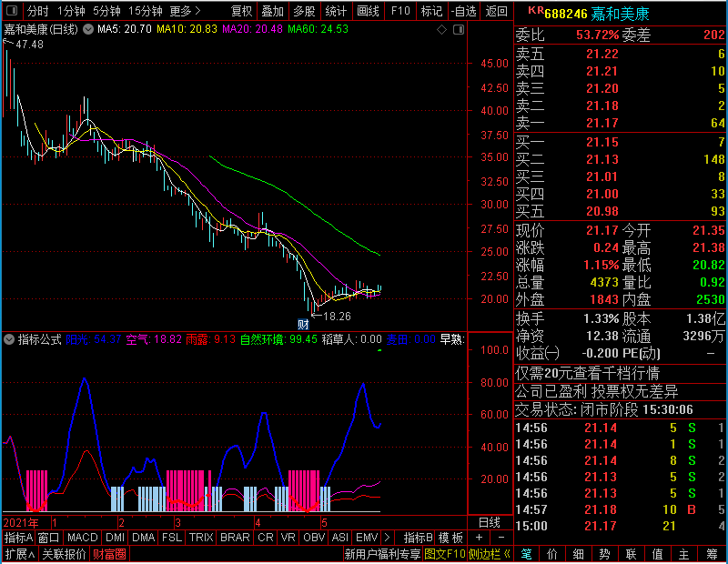This screenshot has height=564, width=728.
Task: Zoom out the chart with the − button
Action: 501,538
